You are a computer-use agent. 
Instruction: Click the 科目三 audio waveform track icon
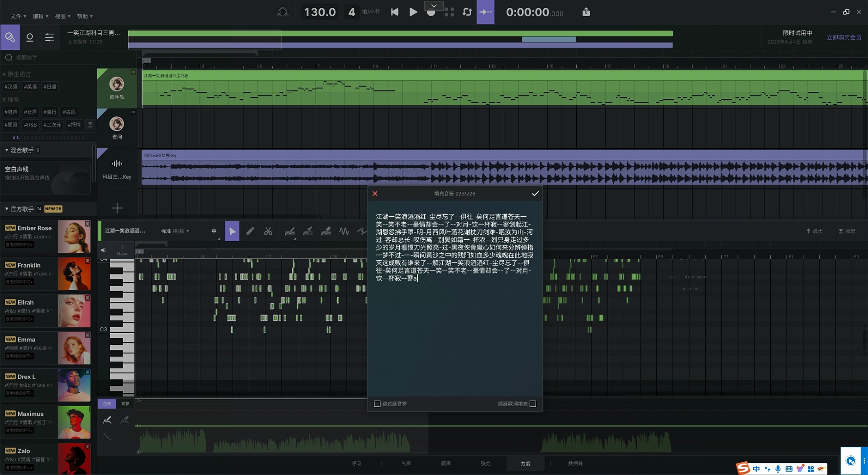117,164
